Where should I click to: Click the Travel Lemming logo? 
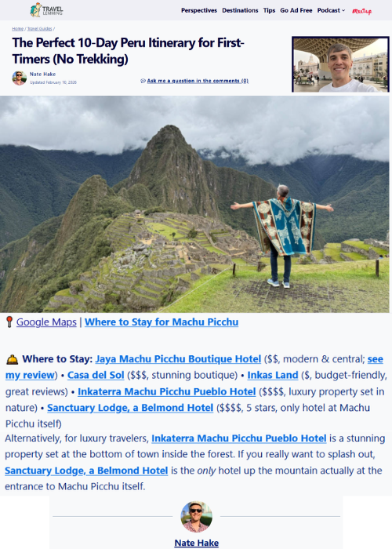pos(46,10)
